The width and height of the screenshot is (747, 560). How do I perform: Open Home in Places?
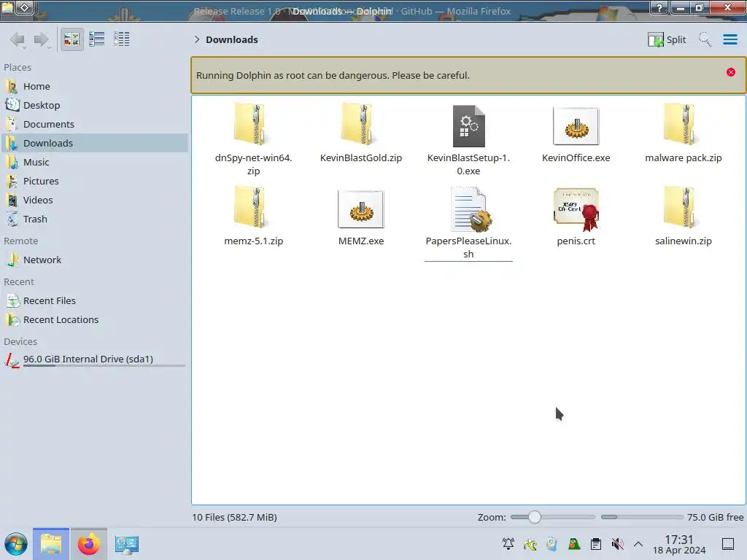click(x=95, y=86)
